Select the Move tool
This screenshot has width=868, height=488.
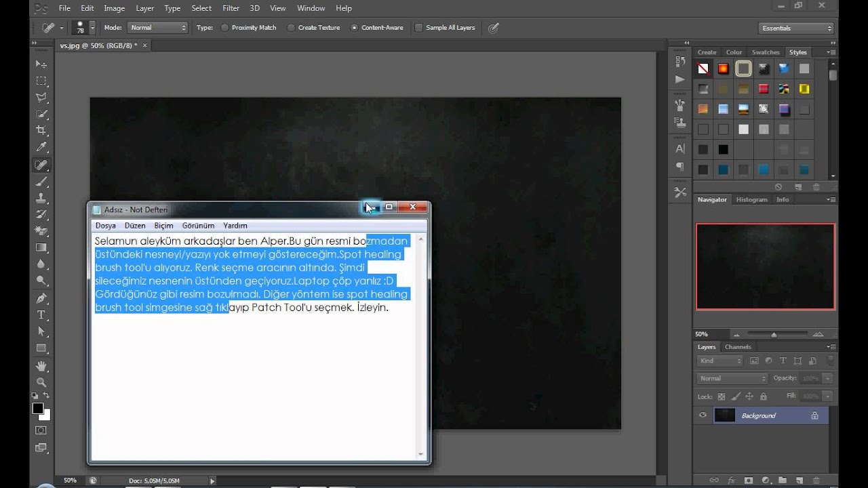pos(41,64)
